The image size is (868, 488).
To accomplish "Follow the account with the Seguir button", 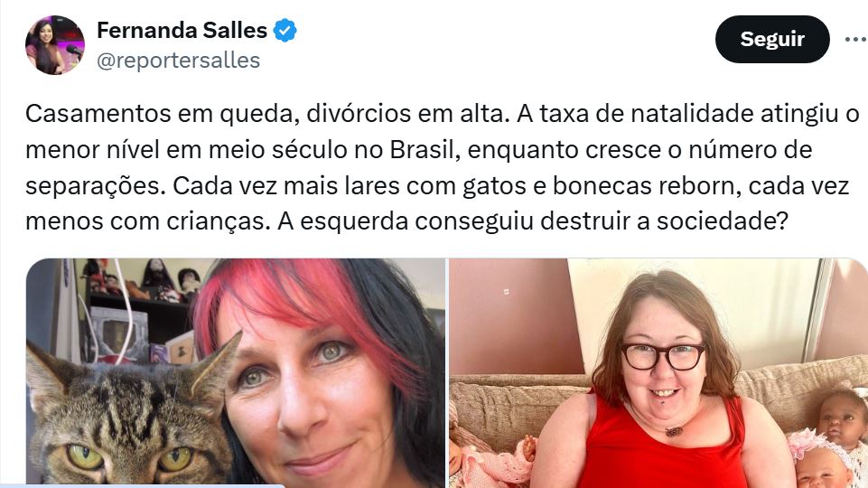I will pos(772,40).
